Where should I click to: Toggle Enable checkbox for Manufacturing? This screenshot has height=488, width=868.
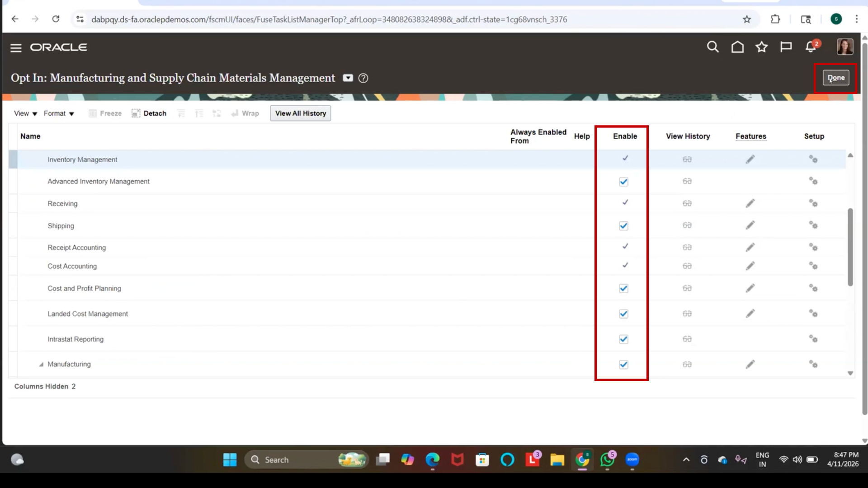pyautogui.click(x=623, y=364)
